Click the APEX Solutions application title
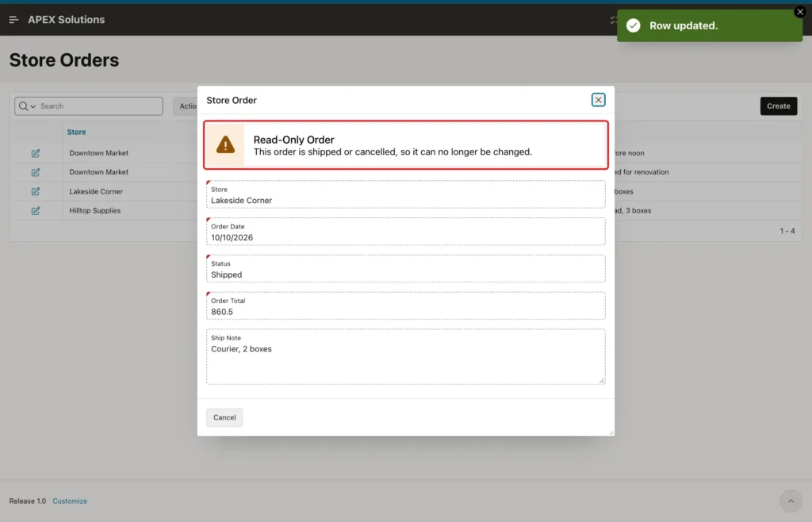This screenshot has width=812, height=522. click(x=67, y=20)
